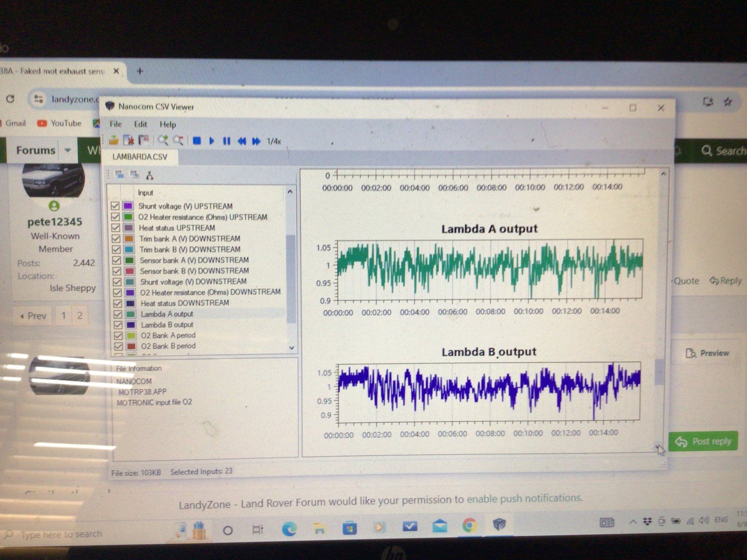Image resolution: width=747 pixels, height=560 pixels.
Task: Toggle Trim bank A (V) DOWNSTREAM checkbox
Action: pos(116,238)
